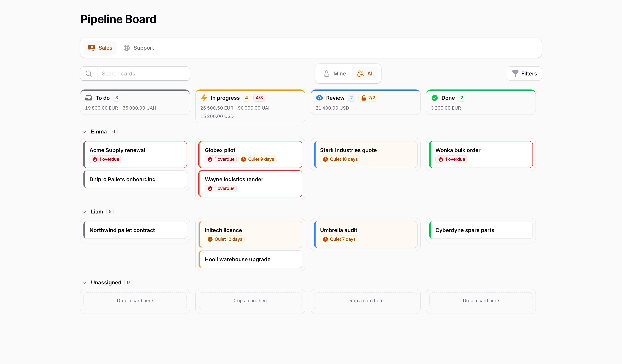Click the Liam card count 5
The height and width of the screenshot is (364, 622).
(x=110, y=212)
